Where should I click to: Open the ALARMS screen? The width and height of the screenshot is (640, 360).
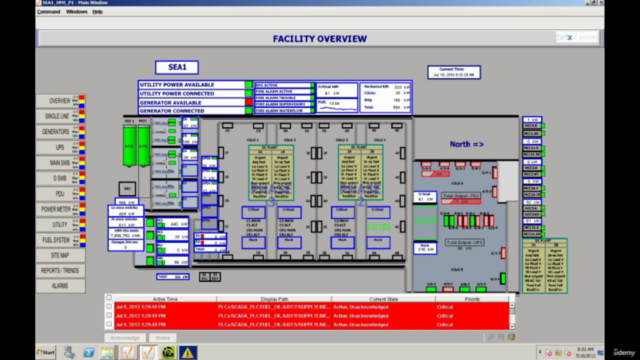pyautogui.click(x=60, y=286)
